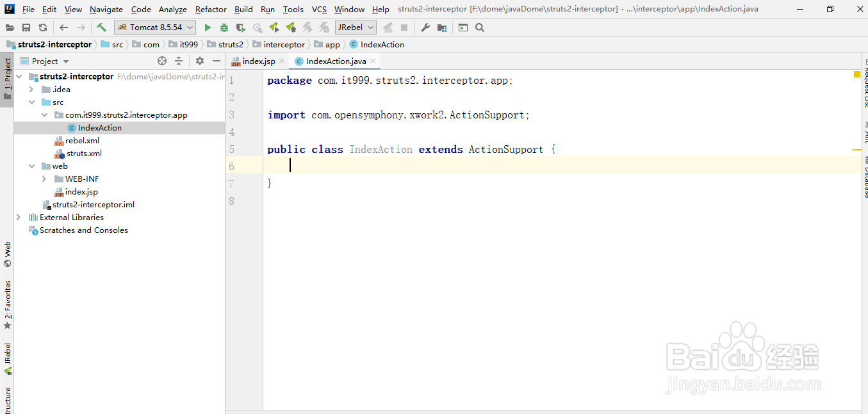Select struts2-interceptor.iml file
The width and height of the screenshot is (868, 414).
pos(94,205)
